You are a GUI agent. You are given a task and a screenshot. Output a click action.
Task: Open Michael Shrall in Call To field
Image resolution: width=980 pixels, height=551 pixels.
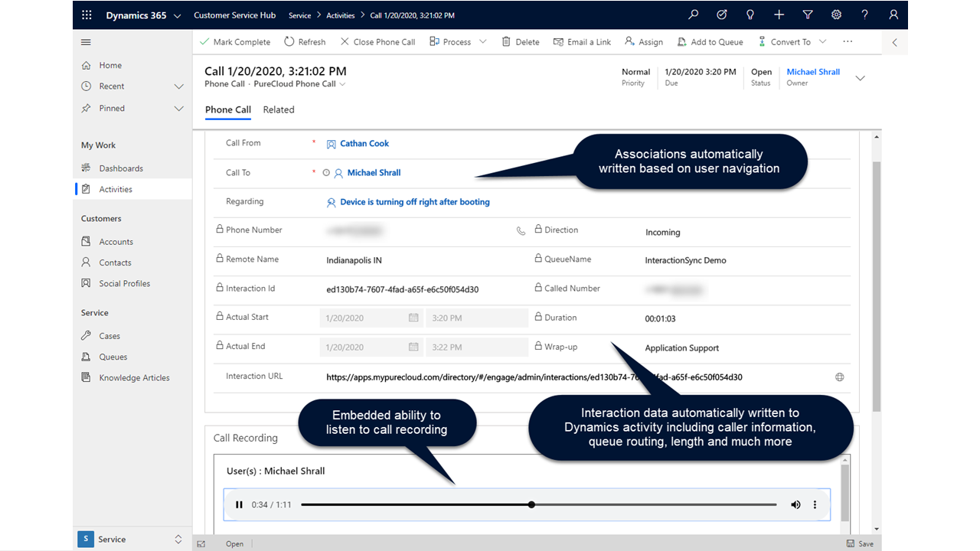374,173
